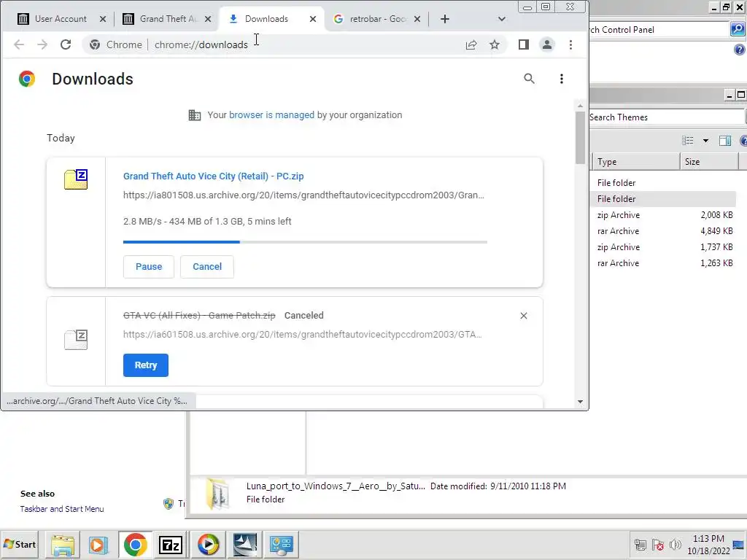Close the Downloads tab
The image size is (747, 560).
point(312,19)
